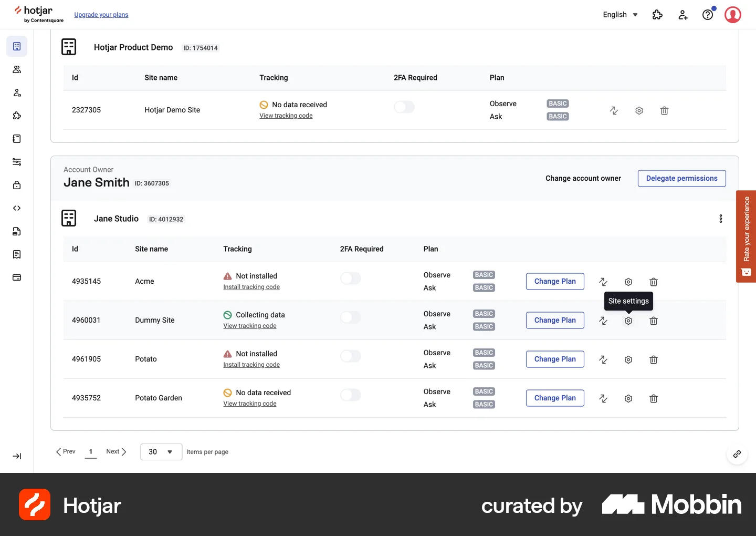756x536 pixels.
Task: Click the transfer icon for Potato site
Action: [603, 359]
